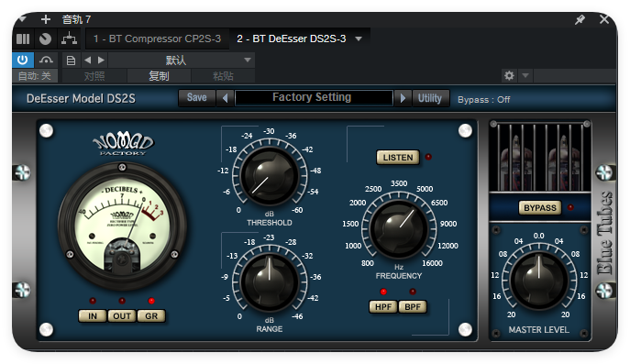Open the collapse arrow beside the plus icon
This screenshot has height=364, width=630.
23,19
